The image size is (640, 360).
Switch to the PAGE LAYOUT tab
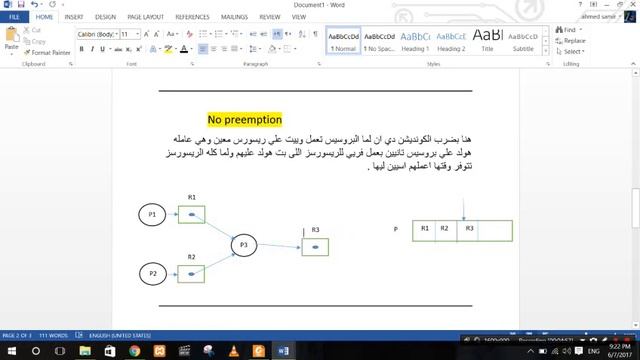tap(145, 17)
